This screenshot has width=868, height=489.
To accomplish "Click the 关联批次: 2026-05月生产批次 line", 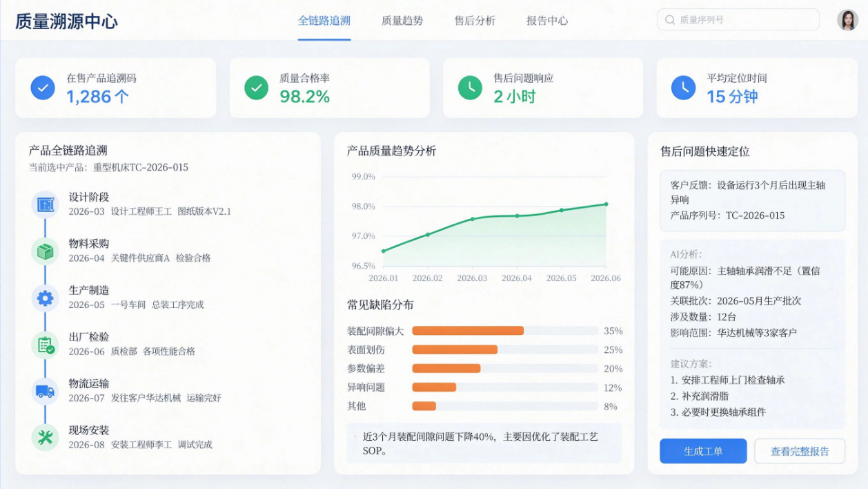I will [x=736, y=301].
